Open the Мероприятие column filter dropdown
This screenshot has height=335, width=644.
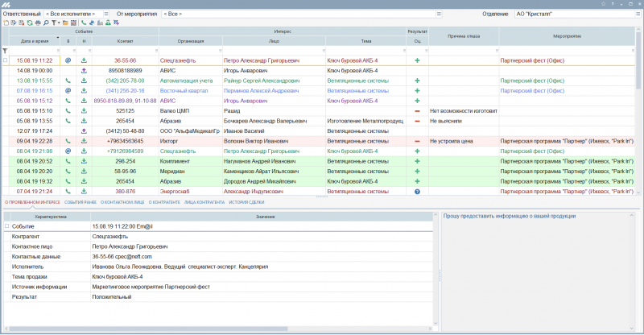[633, 51]
